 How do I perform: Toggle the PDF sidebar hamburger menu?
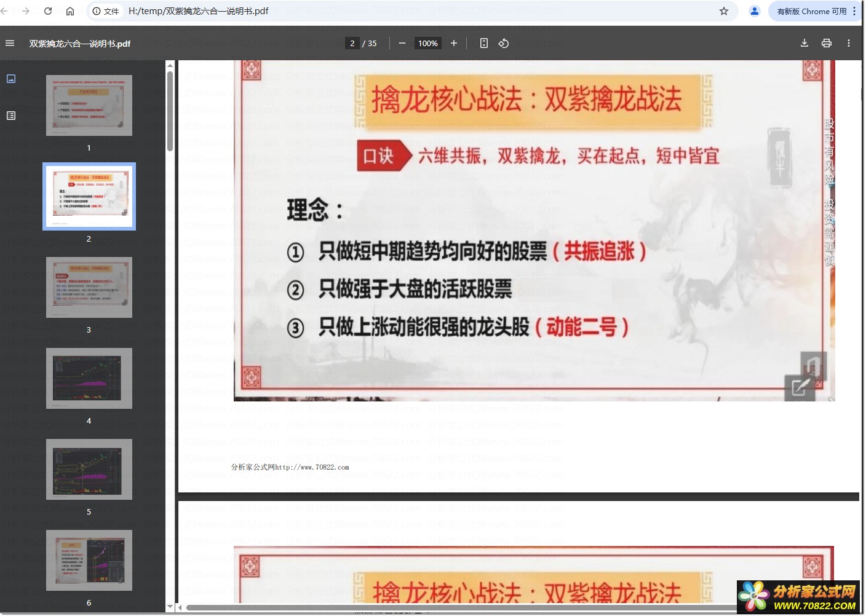point(10,43)
